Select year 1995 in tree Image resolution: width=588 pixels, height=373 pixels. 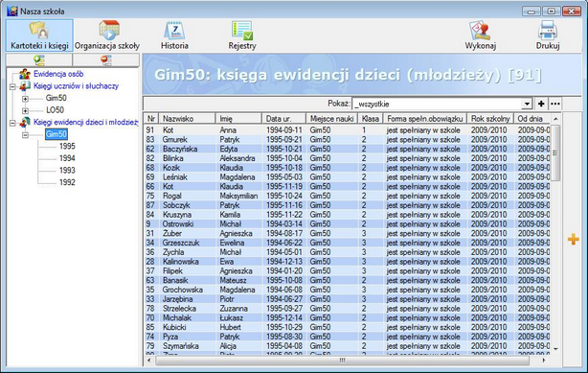(x=67, y=146)
